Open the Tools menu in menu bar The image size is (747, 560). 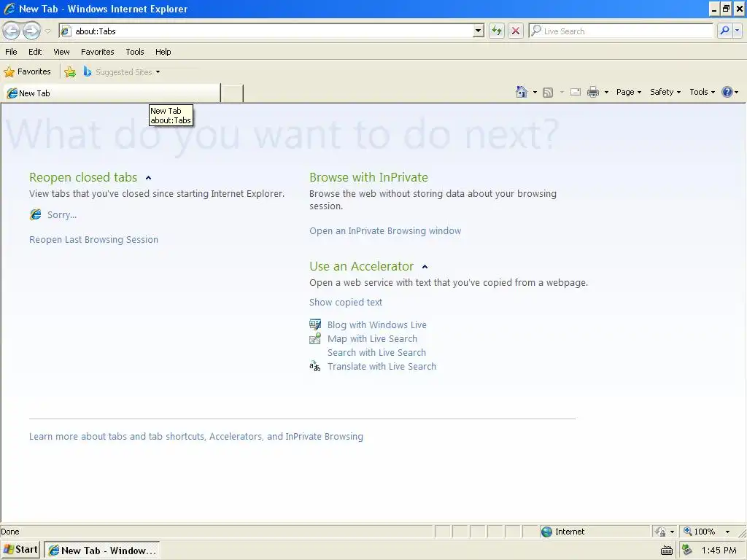click(x=135, y=52)
